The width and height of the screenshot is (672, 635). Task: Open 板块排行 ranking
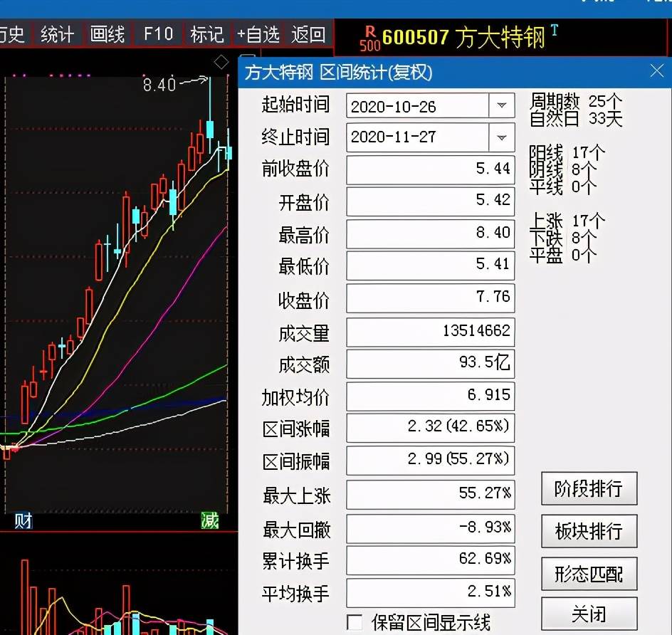(x=589, y=531)
